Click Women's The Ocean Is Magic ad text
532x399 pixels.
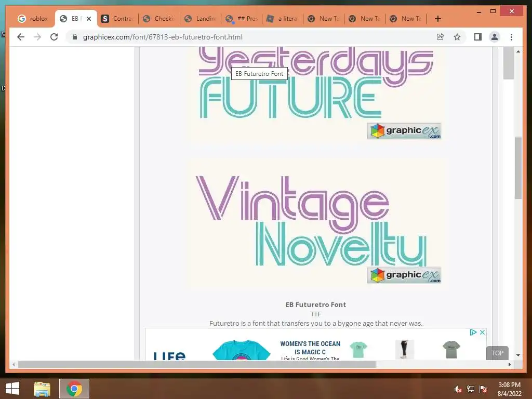tap(310, 348)
